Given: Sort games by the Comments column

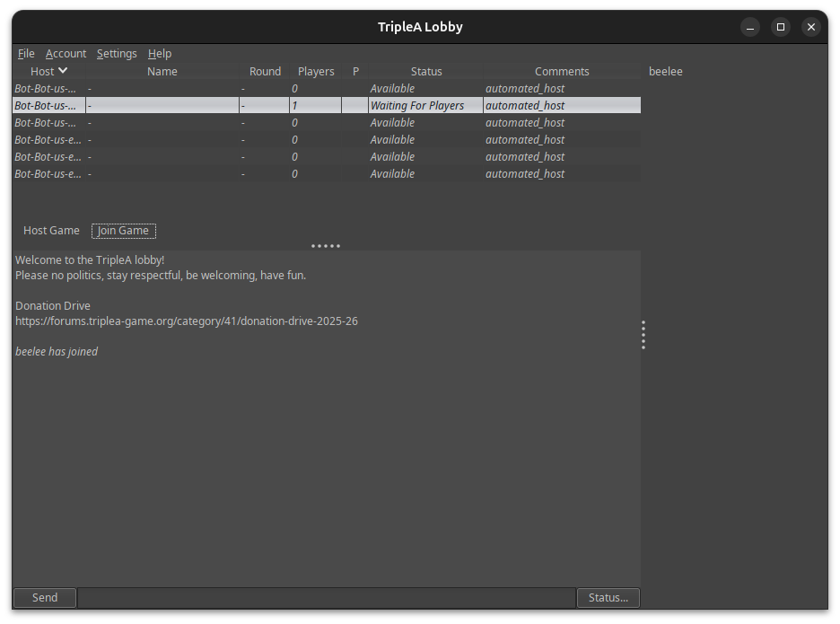Looking at the screenshot, I should click(562, 71).
